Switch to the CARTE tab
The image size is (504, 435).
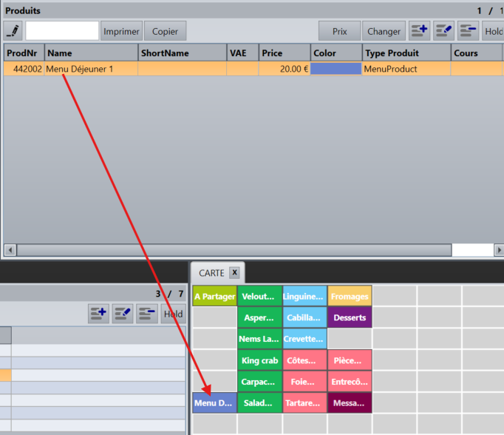211,273
